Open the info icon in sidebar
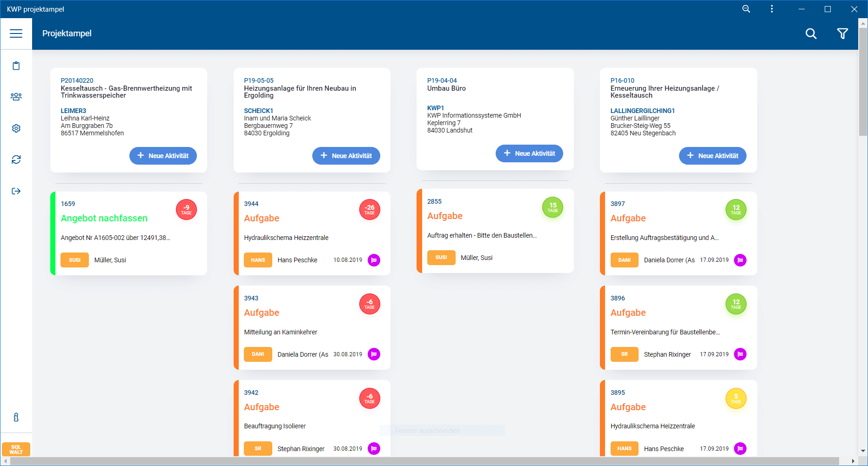868x466 pixels. tap(16, 417)
